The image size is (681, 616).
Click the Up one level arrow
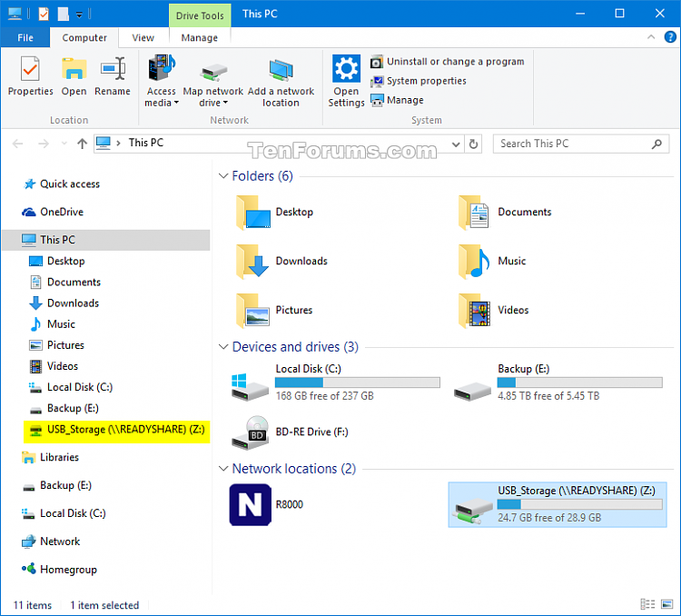tap(82, 144)
